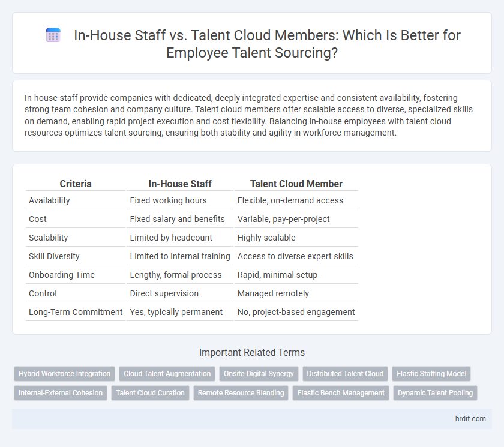Click the Remote Resource Blending tag
The height and width of the screenshot is (447, 504).
(241, 392)
